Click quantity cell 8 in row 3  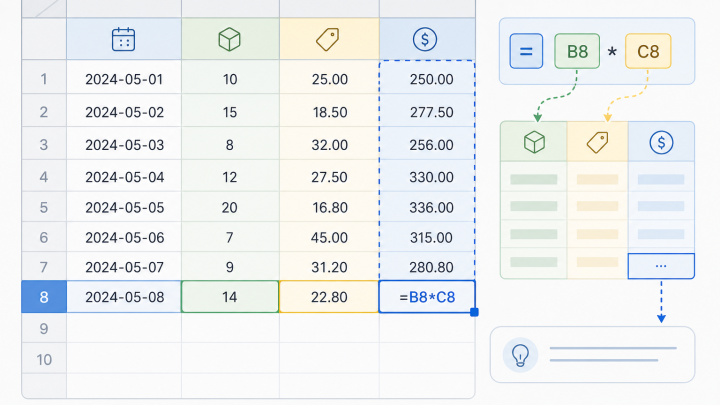(x=230, y=145)
